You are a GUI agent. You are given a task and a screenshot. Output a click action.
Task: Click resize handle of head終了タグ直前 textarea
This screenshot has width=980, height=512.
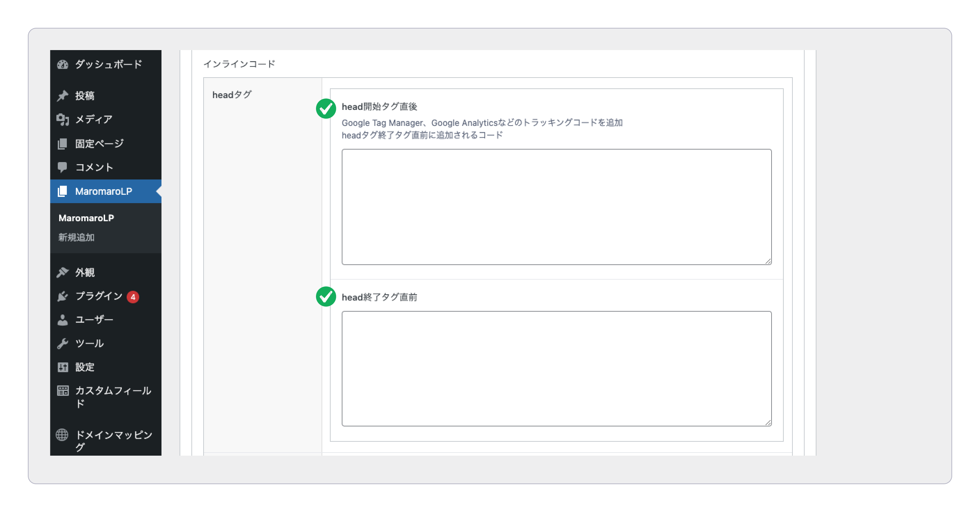(768, 422)
